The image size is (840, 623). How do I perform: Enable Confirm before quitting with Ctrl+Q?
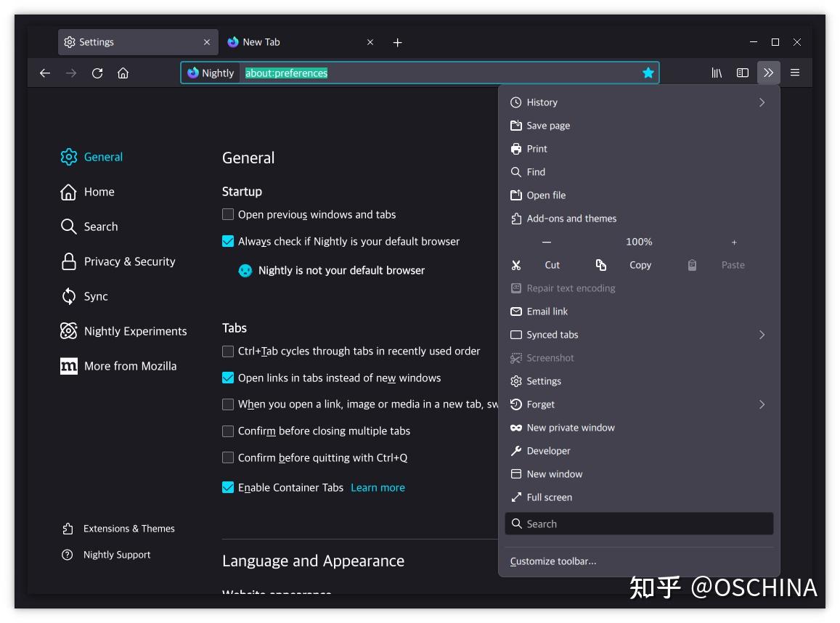tap(228, 457)
